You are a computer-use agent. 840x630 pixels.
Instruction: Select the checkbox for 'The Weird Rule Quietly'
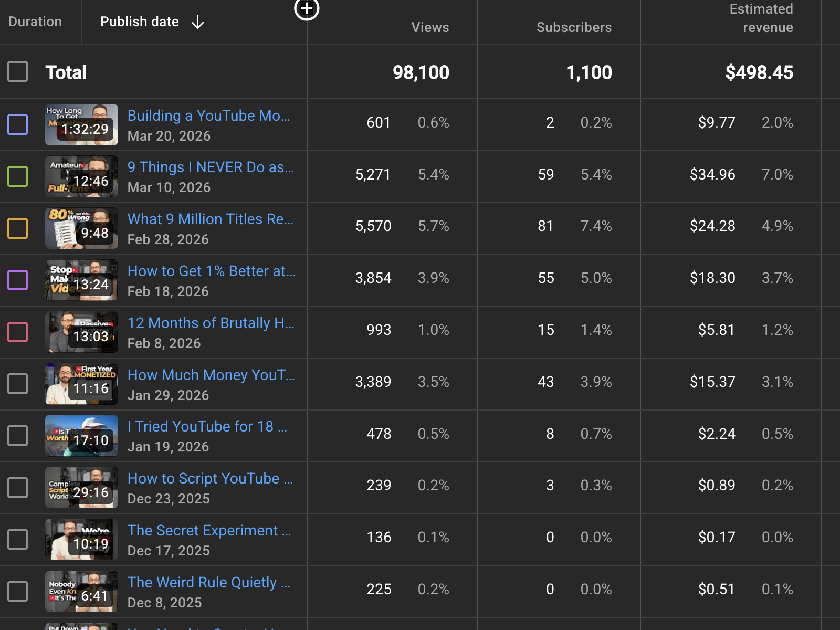17,591
